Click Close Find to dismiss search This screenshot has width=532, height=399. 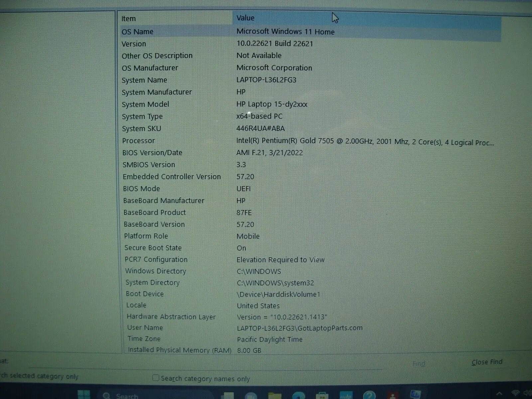(486, 362)
